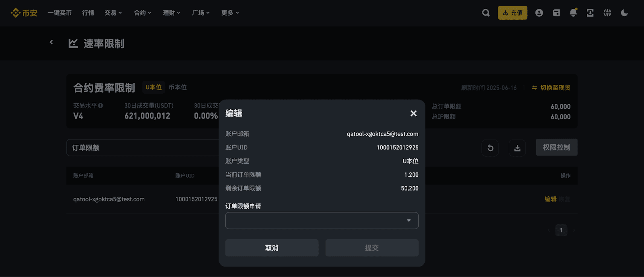Click the info icon next to 交易水平

pyautogui.click(x=101, y=106)
